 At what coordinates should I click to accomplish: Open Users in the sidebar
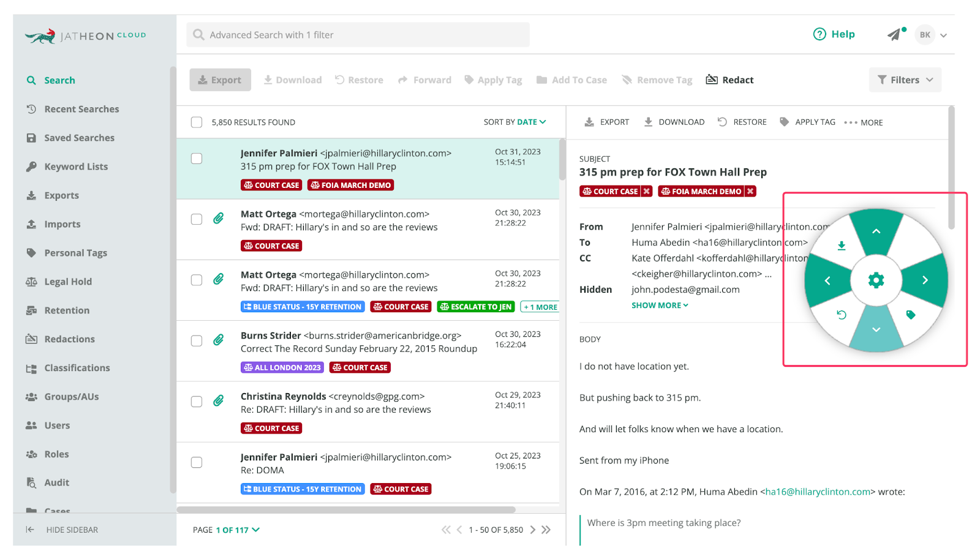(x=48, y=426)
